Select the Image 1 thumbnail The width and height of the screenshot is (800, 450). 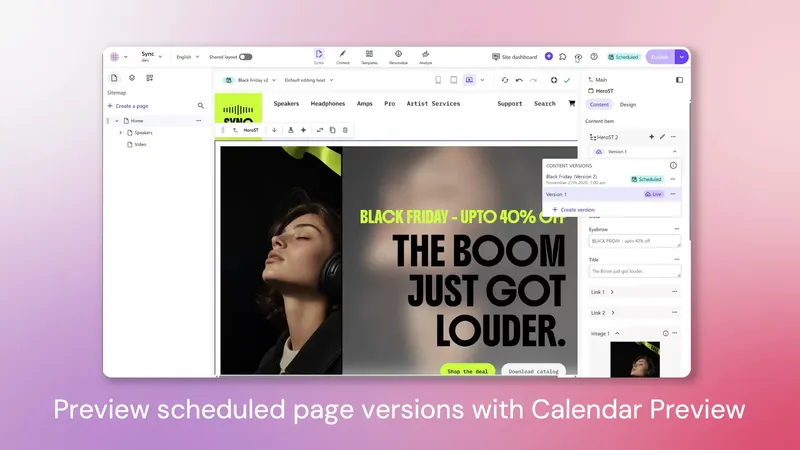pyautogui.click(x=635, y=359)
